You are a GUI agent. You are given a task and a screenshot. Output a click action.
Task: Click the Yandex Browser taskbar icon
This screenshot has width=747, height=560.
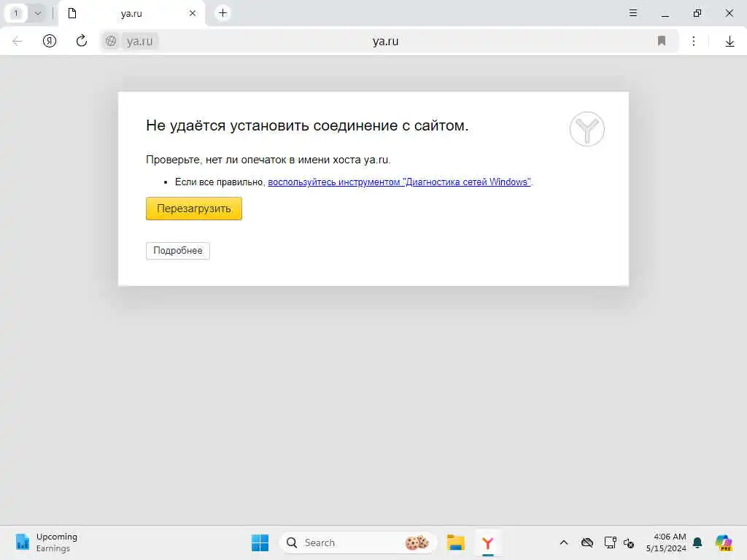[487, 542]
